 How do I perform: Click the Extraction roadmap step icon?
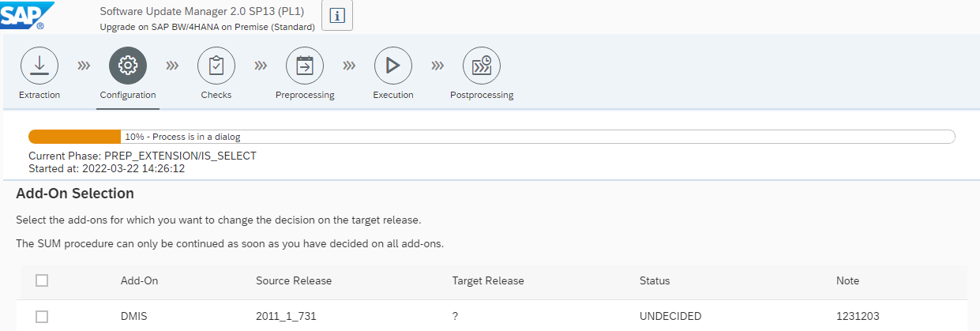point(39,66)
